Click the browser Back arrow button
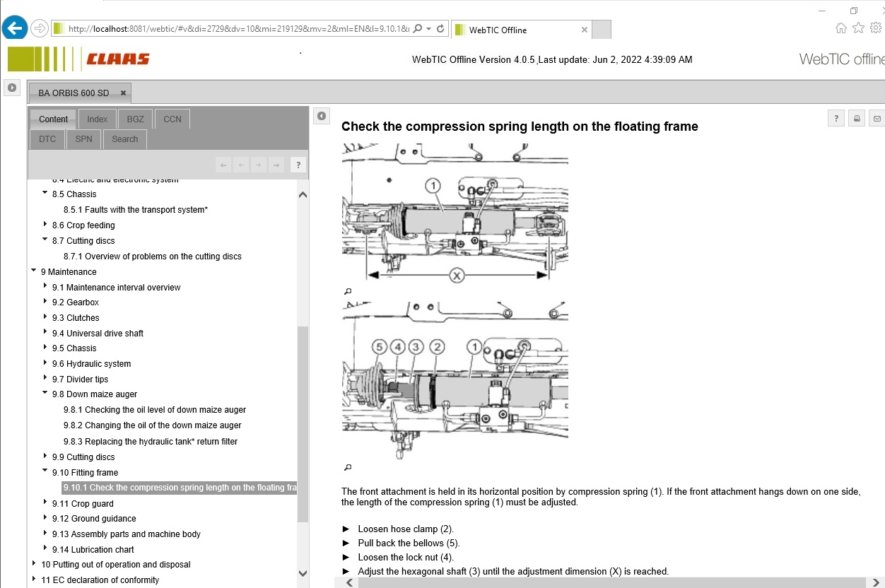Image resolution: width=885 pixels, height=588 pixels. (x=15, y=28)
